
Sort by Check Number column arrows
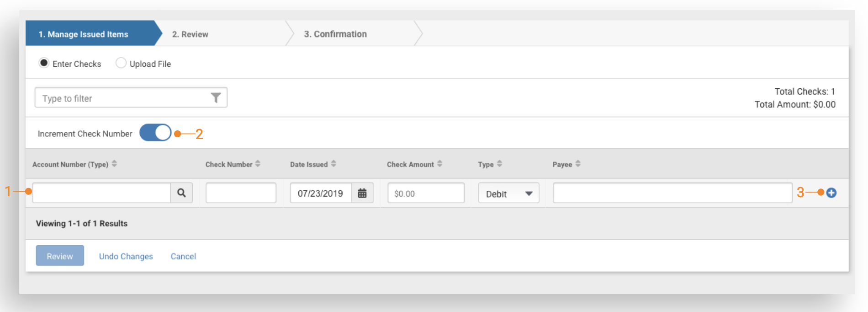click(258, 164)
